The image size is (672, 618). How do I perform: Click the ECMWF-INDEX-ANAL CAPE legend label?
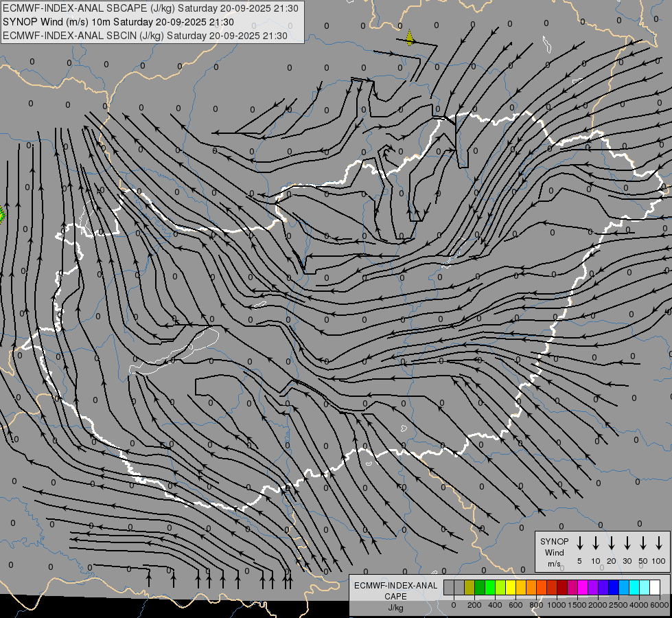point(395,591)
